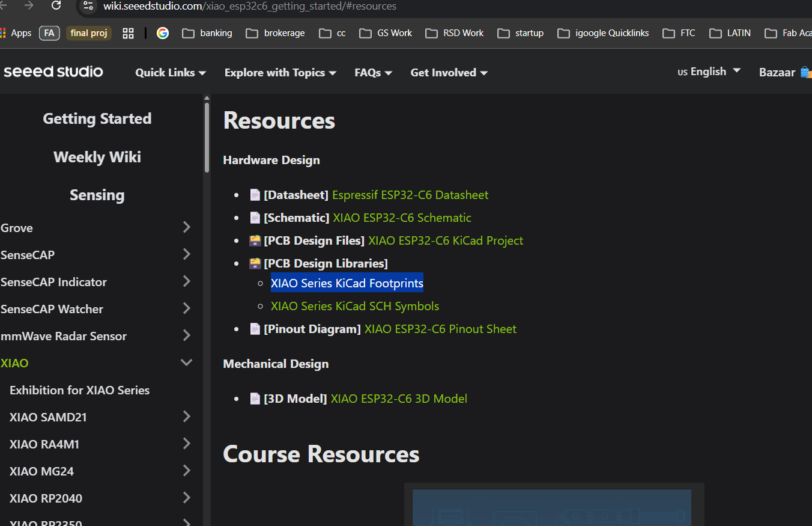This screenshot has width=812, height=526.
Task: Expand the Grove sidebar section
Action: pyautogui.click(x=187, y=227)
